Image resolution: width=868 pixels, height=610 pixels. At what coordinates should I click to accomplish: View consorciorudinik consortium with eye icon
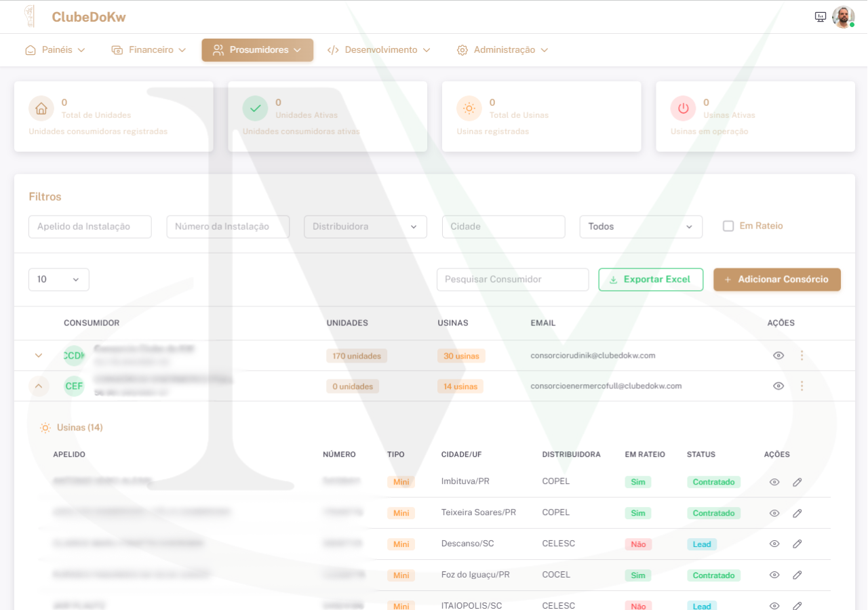pos(778,356)
